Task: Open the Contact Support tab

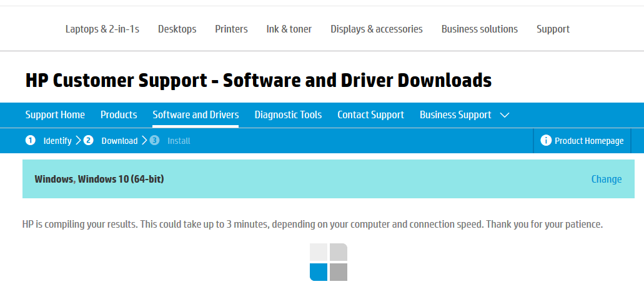Action: click(370, 114)
